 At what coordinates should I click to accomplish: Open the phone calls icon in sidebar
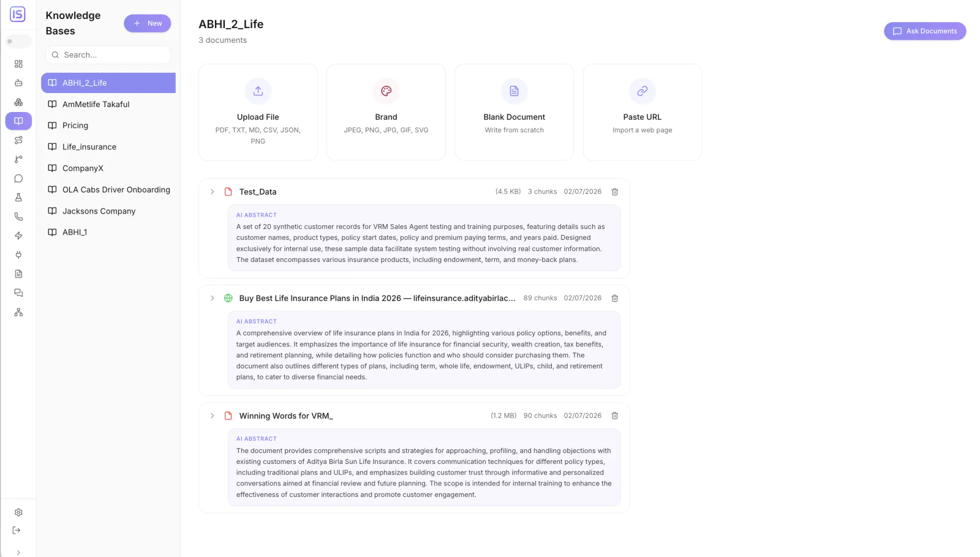point(18,217)
